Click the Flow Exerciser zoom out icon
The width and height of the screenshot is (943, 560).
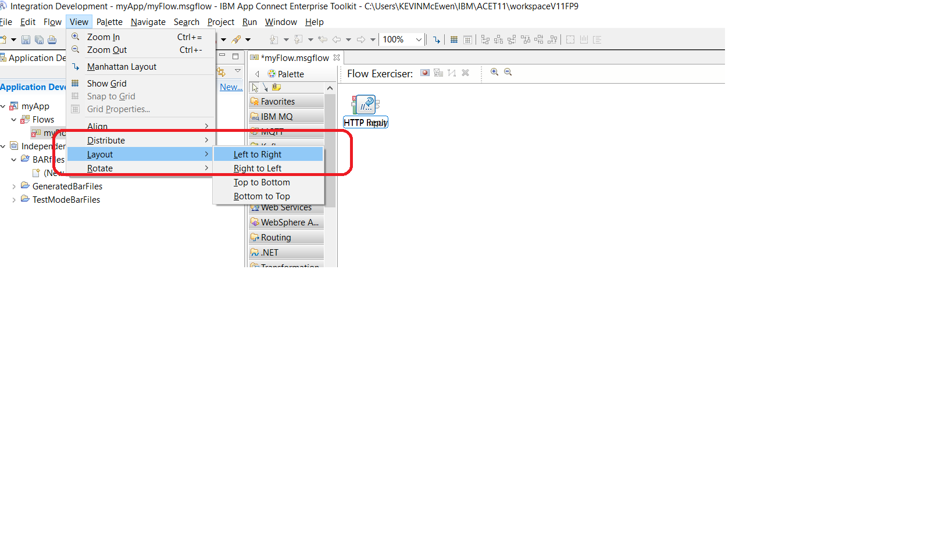pos(508,72)
